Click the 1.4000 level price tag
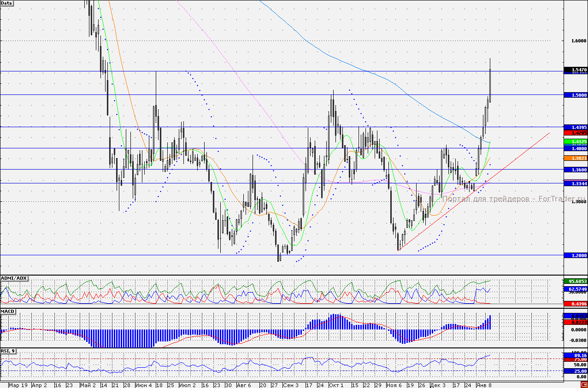 coord(575,148)
